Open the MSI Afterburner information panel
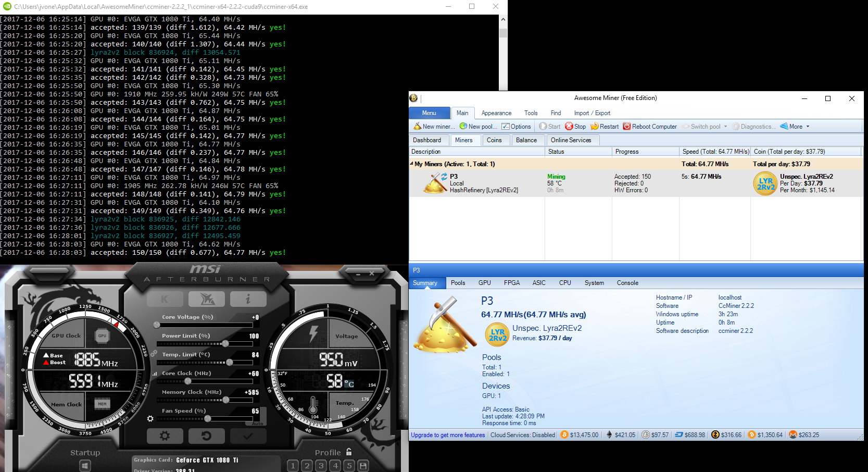Viewport: 868px width, 472px height. tap(248, 299)
